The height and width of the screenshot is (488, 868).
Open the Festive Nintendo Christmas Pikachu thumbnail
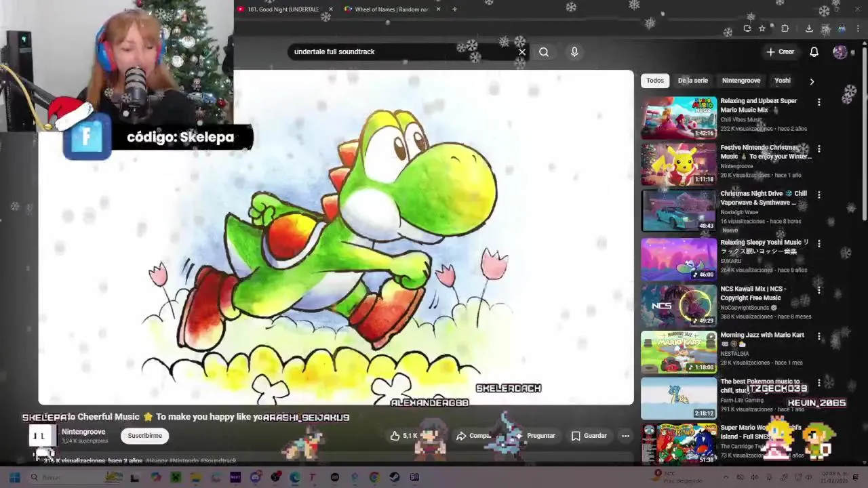click(679, 164)
